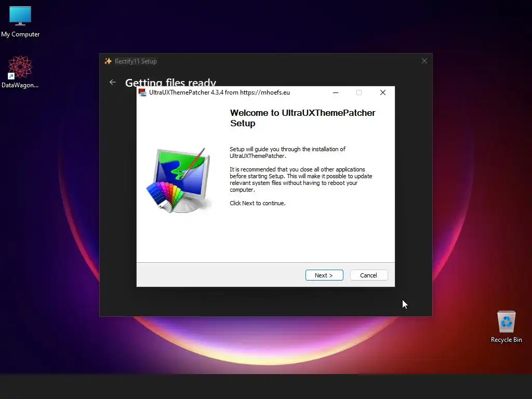
Task: Click the 'Getting files ready' heading
Action: [170, 83]
